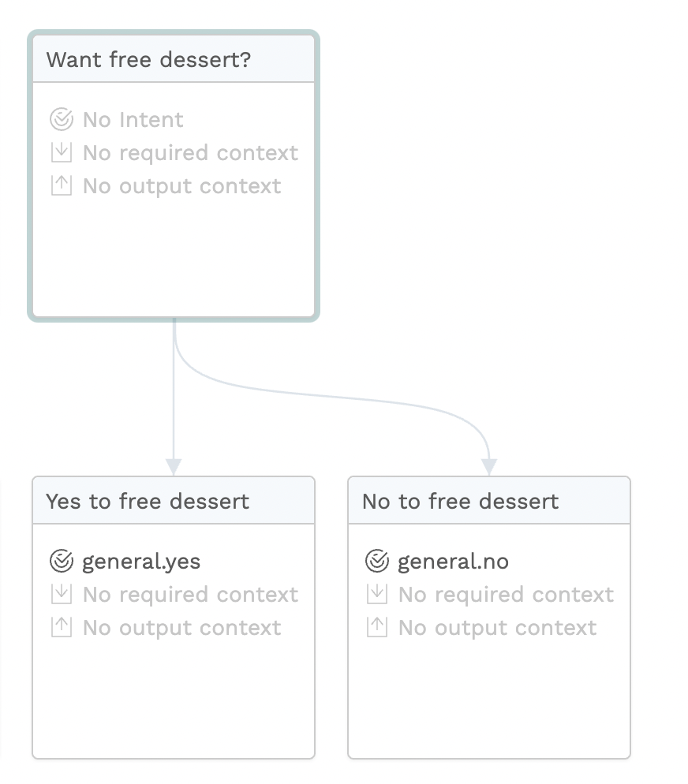Click the general.no intent label
This screenshot has width=688, height=784.
(x=453, y=562)
